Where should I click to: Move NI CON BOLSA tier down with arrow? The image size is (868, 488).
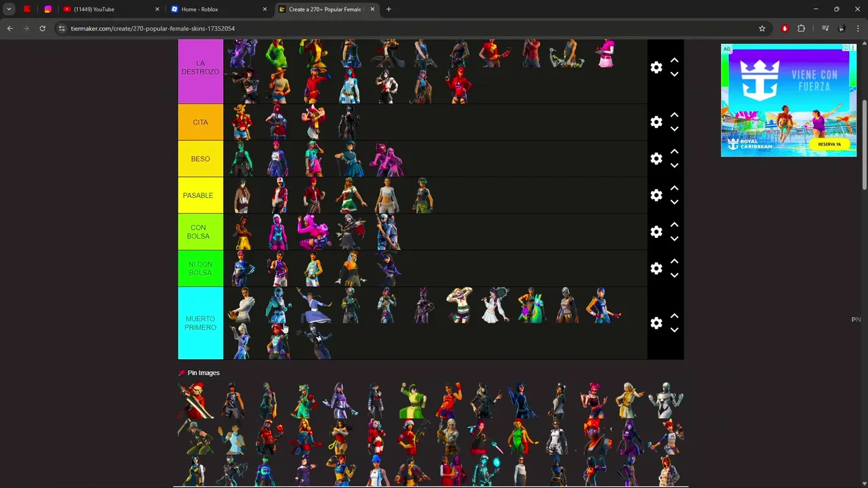pyautogui.click(x=674, y=275)
